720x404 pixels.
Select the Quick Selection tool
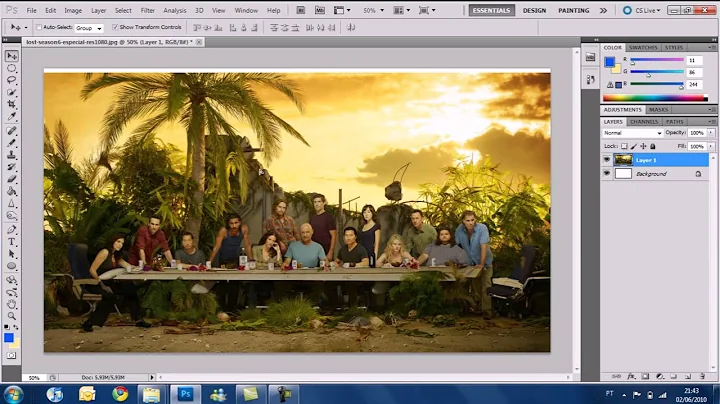coord(12,92)
